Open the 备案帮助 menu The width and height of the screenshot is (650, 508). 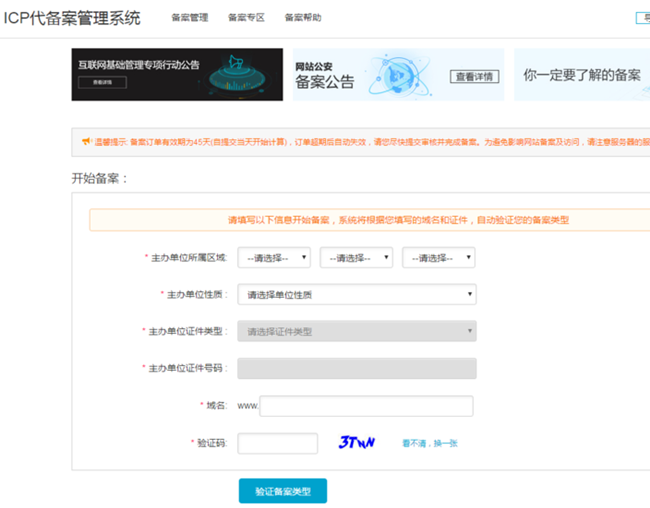pyautogui.click(x=303, y=17)
